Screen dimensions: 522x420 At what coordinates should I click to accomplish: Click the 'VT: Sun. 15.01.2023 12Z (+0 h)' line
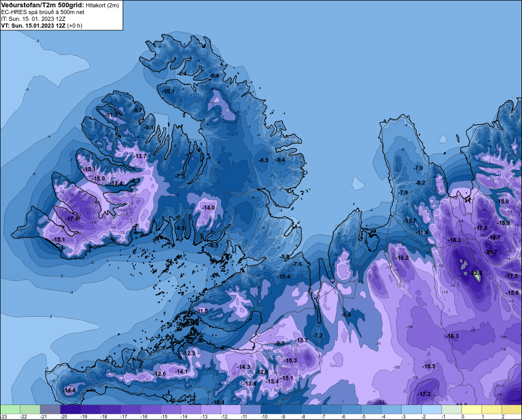(x=42, y=26)
